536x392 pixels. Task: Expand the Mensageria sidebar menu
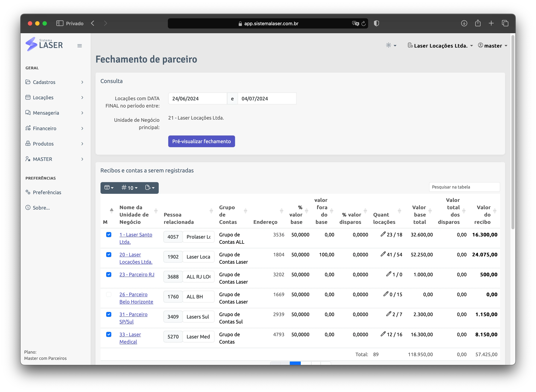coord(55,113)
